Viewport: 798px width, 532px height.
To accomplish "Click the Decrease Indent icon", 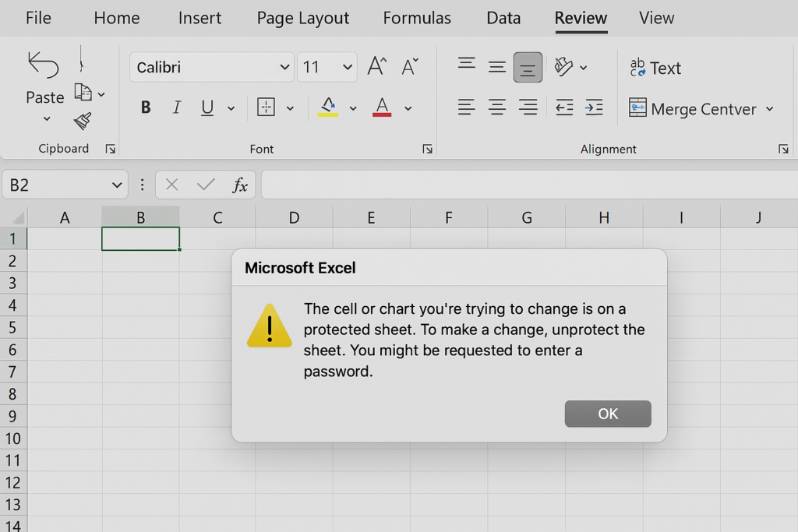I will 564,108.
